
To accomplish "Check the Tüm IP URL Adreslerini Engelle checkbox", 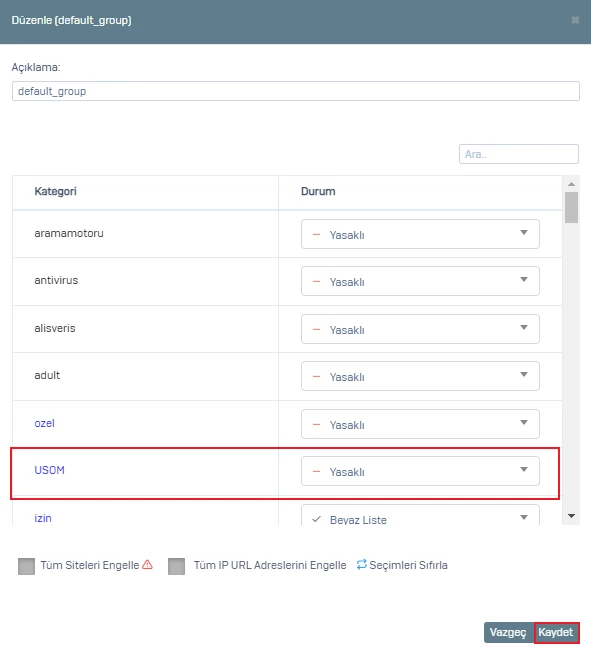I will point(176,566).
